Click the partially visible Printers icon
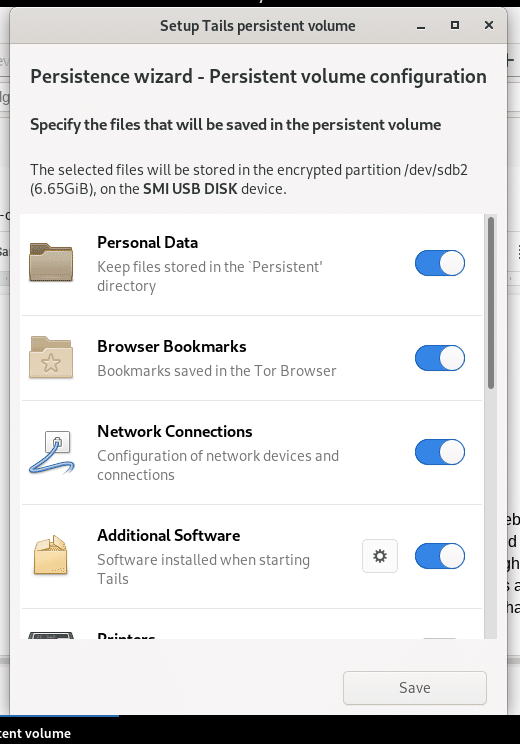Viewport: 520px width, 744px height. (x=51, y=635)
